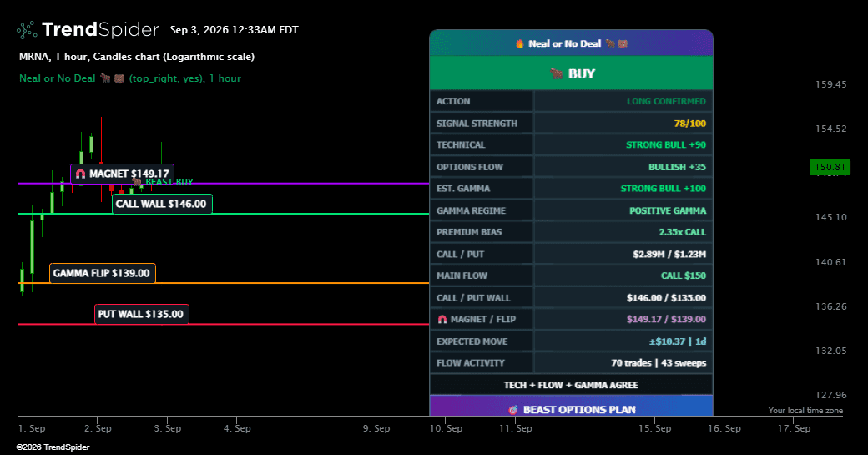Click the magnet icon in MAGNET $149.17 label
The image size is (868, 455).
80,174
